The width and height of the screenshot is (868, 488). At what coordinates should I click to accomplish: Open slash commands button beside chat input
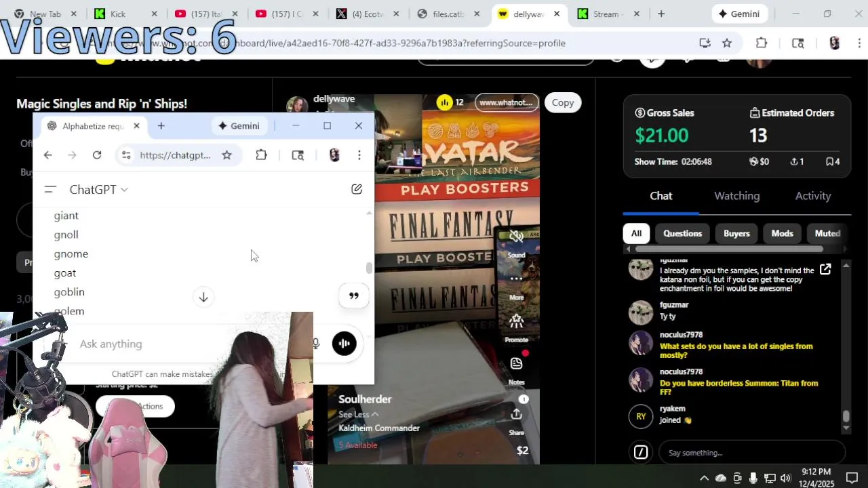(x=641, y=452)
